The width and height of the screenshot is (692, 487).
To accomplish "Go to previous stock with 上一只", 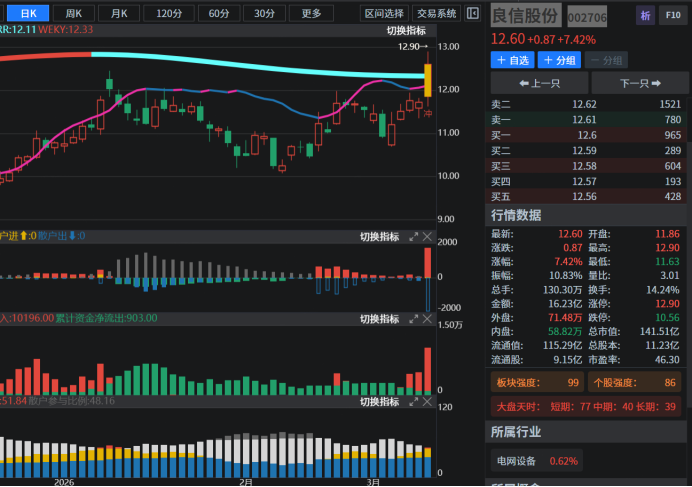I will [x=538, y=83].
